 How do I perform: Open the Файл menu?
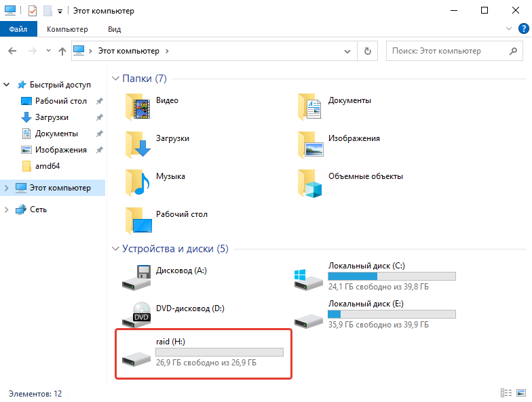tap(18, 29)
